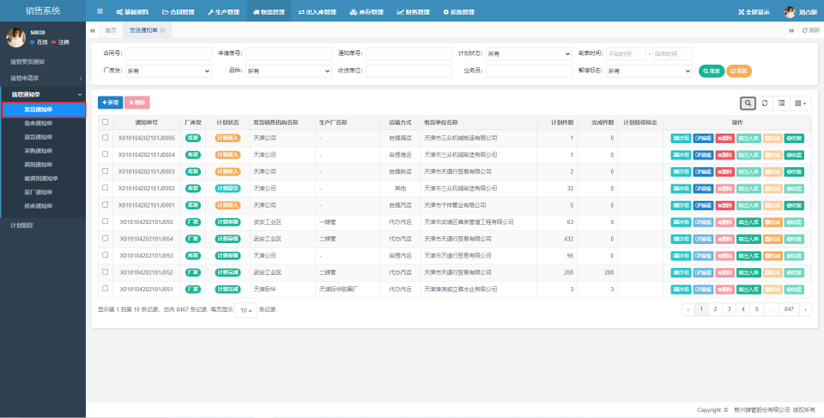Open the 系统管理 top menu
Screen dimensions: 824x418
pos(459,12)
